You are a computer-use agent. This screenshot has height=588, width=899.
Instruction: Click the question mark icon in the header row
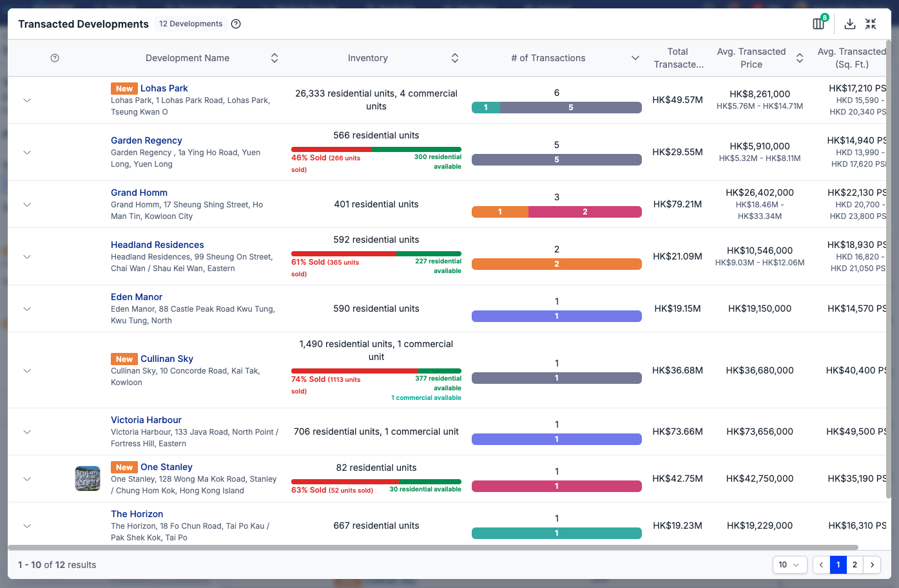[55, 58]
